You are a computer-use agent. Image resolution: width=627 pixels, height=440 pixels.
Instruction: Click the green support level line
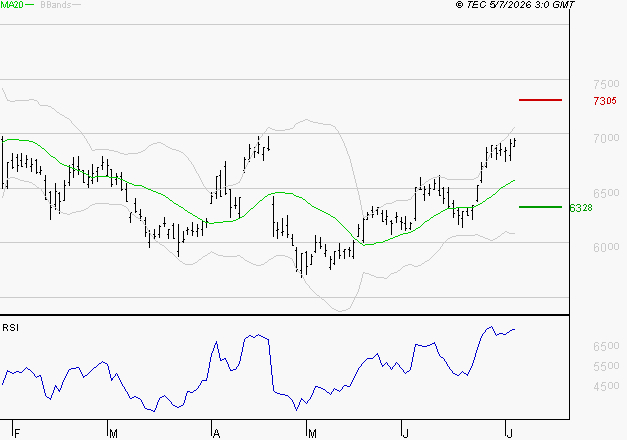(540, 207)
